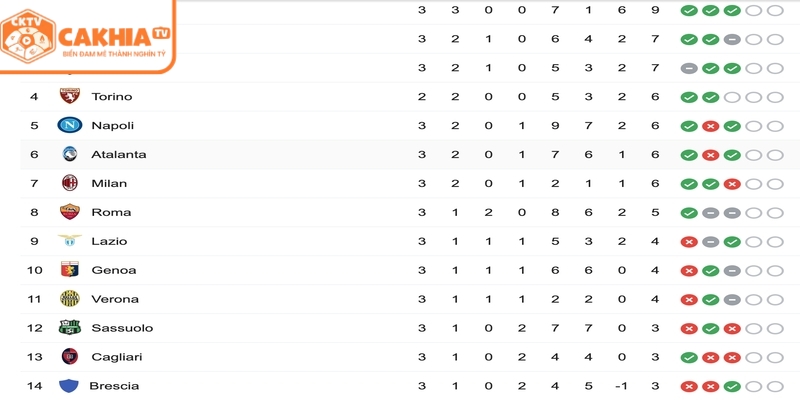Click the Torino club crest
Screen dimensions: 800x400
tap(69, 97)
